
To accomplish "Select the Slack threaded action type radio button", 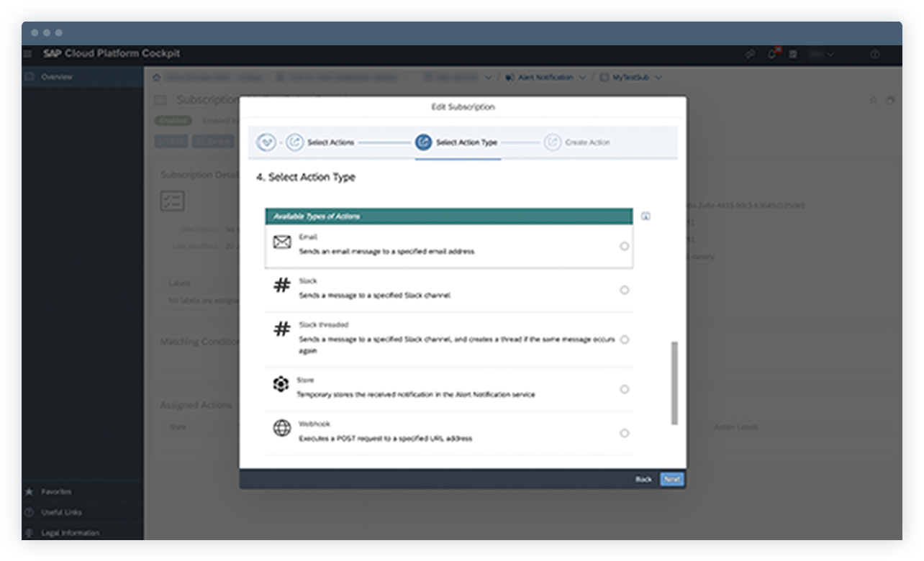I will (624, 339).
